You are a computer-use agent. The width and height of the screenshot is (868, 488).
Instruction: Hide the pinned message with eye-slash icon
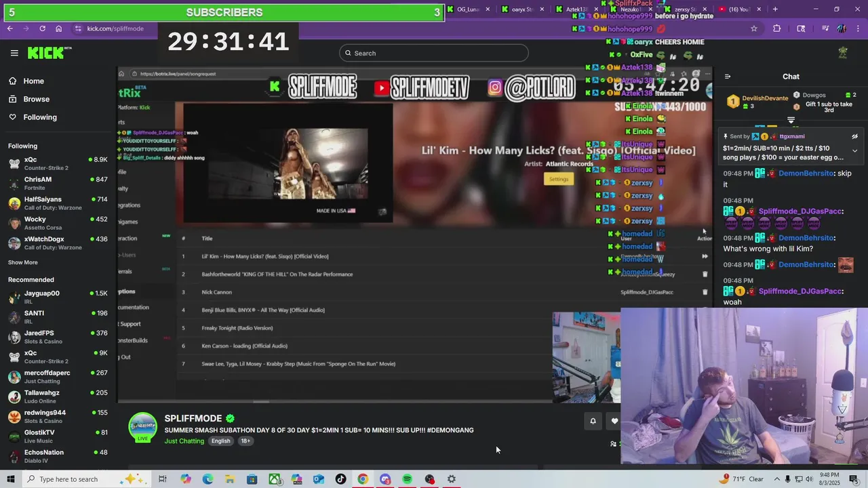click(854, 136)
